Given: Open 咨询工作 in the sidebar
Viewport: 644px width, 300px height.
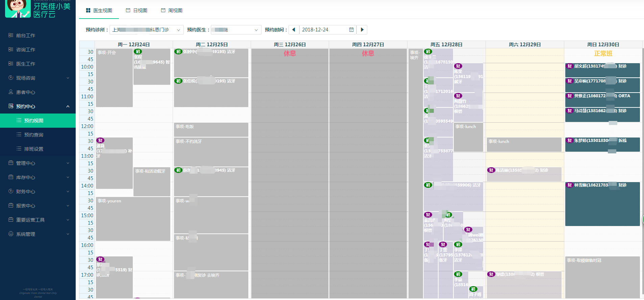Looking at the screenshot, I should pos(38,49).
